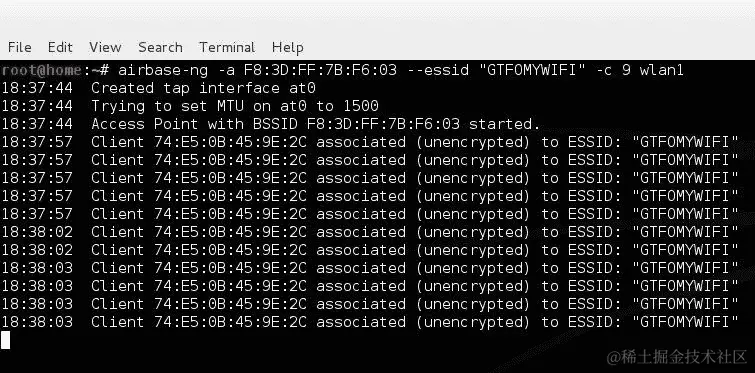Click the wlan1 interface argument
Viewport: 755px width, 373px height.
[x=662, y=70]
